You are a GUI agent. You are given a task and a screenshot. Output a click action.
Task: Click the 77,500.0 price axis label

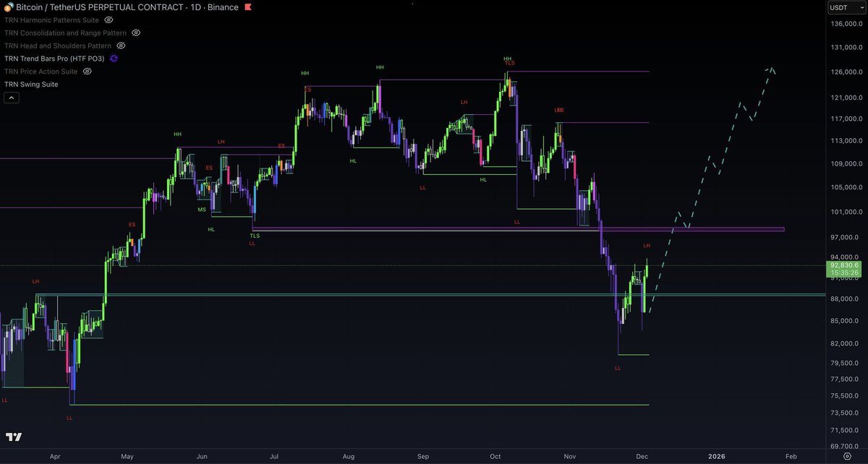(846, 380)
